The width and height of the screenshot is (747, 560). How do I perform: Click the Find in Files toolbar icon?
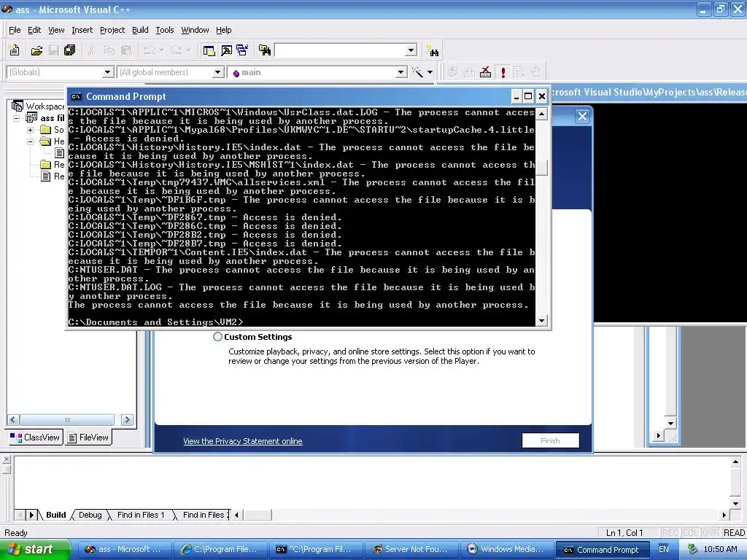pos(265,50)
